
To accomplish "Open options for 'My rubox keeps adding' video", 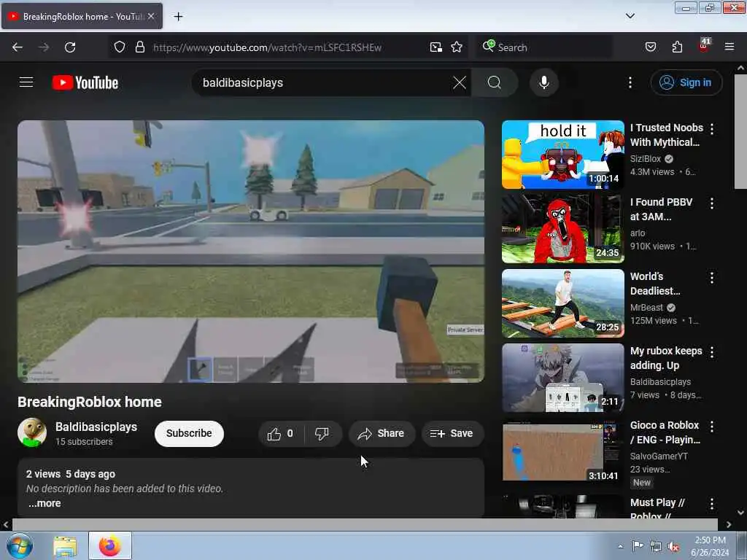I will click(x=712, y=352).
